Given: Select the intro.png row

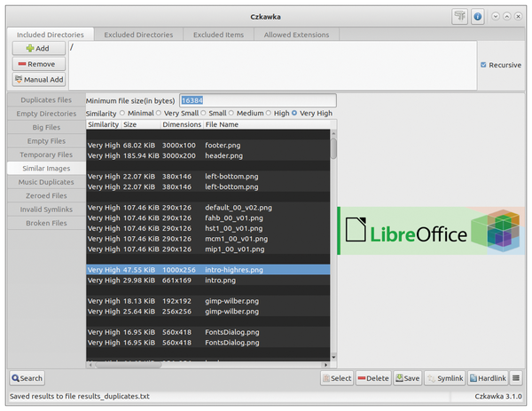Looking at the screenshot, I should point(208,281).
